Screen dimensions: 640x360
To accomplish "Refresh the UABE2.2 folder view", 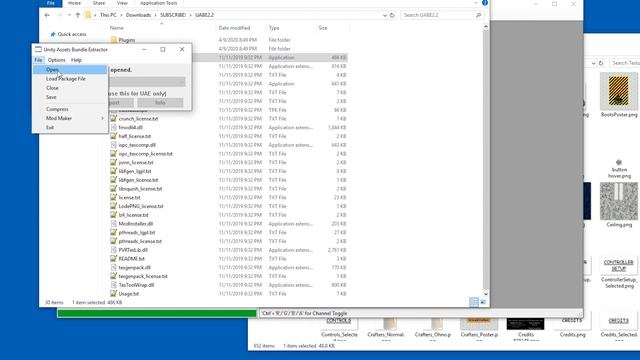I will click(x=392, y=15).
